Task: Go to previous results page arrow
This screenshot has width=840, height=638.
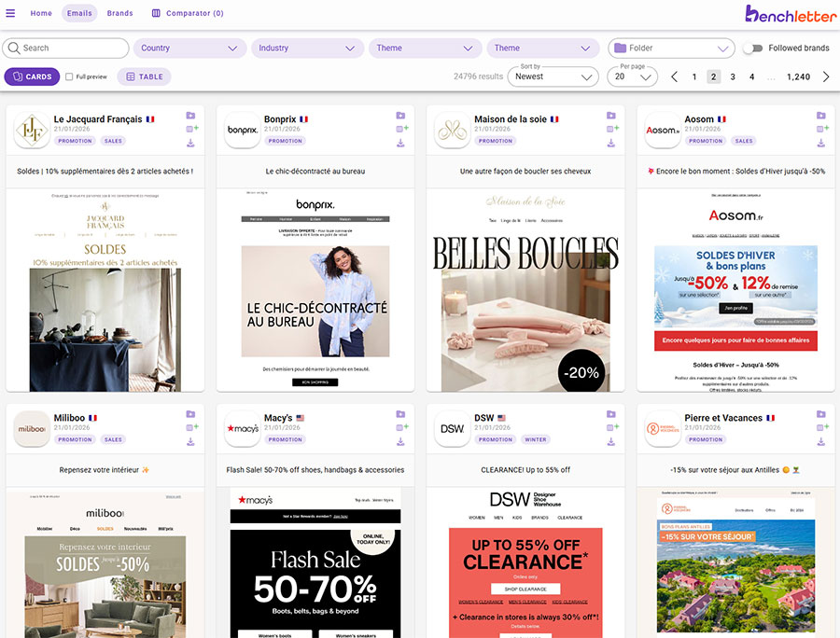Action: pos(674,76)
